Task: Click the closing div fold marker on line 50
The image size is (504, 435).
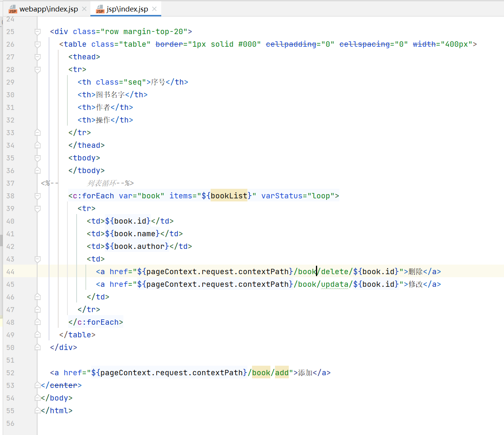Action: click(38, 347)
